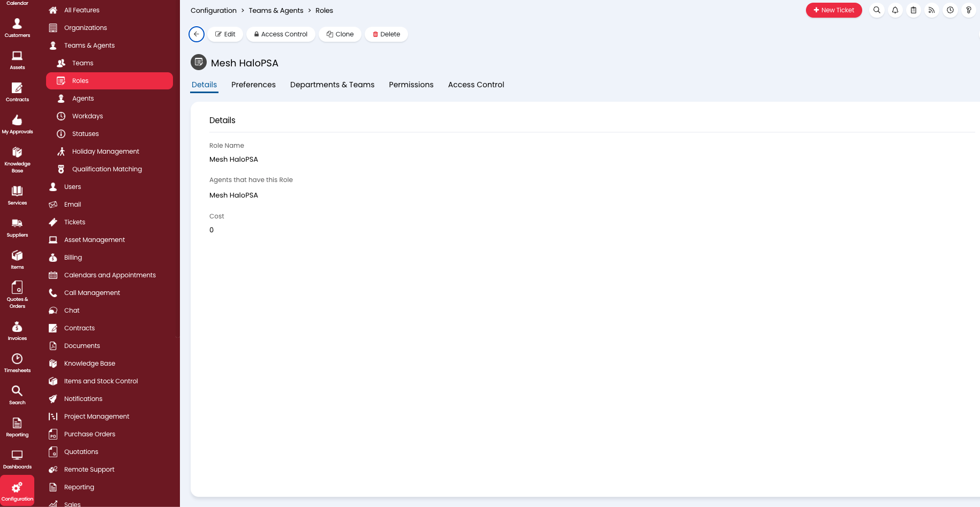Click the Access Control toolbar button
This screenshot has height=507, width=980.
point(281,34)
